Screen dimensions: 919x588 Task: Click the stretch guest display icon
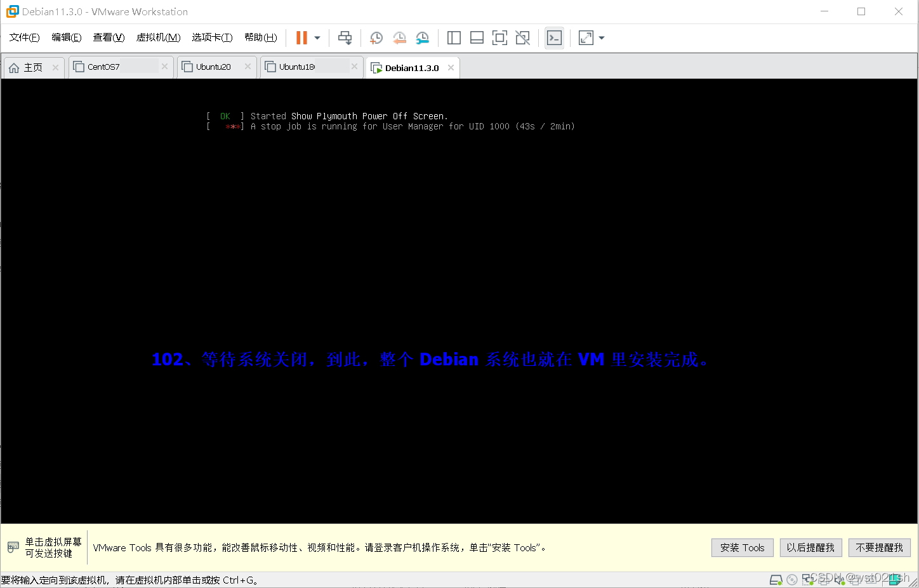coord(586,38)
